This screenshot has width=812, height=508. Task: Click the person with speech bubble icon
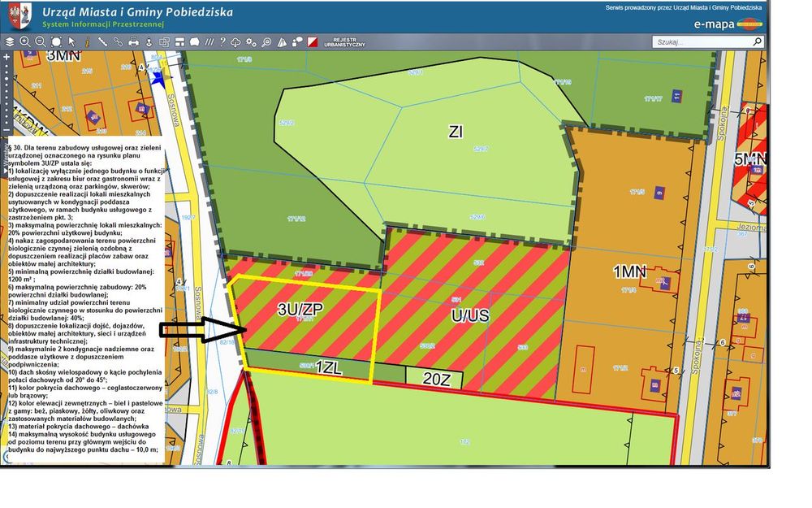pyautogui.click(x=297, y=42)
